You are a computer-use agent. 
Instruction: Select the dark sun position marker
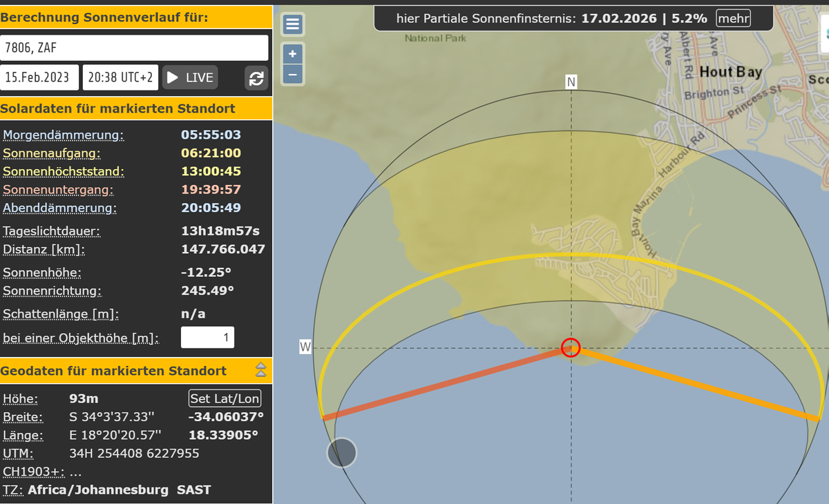(x=341, y=453)
